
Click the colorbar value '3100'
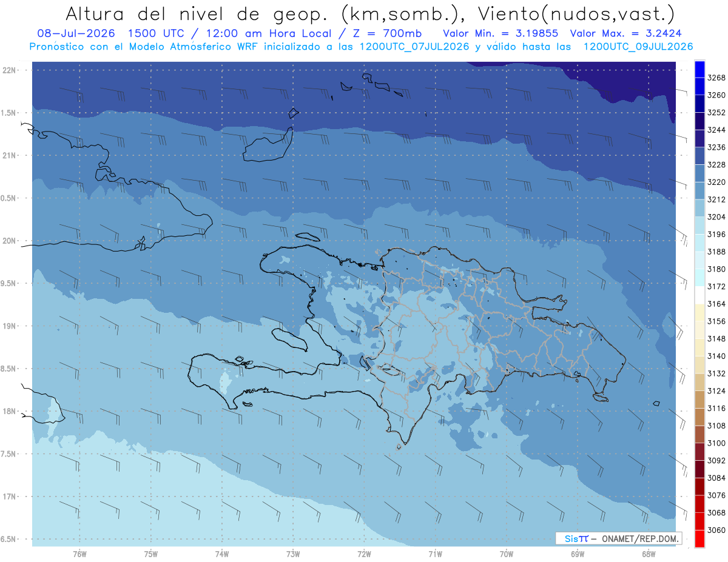pos(716,443)
